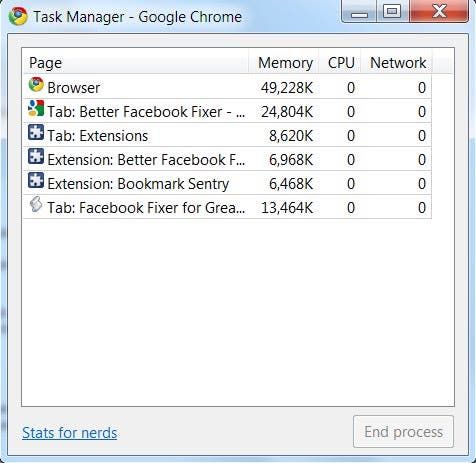The image size is (476, 463).
Task: Minimize the Task Manager window
Action: (359, 11)
